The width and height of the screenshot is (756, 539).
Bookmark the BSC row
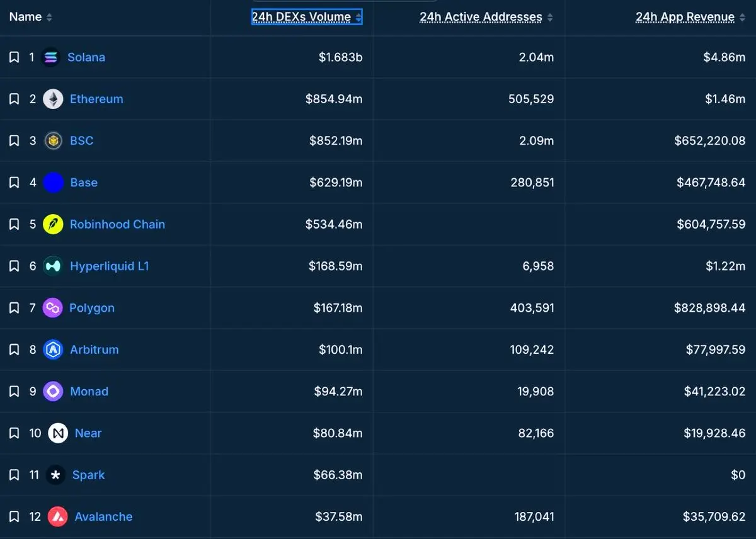click(14, 141)
